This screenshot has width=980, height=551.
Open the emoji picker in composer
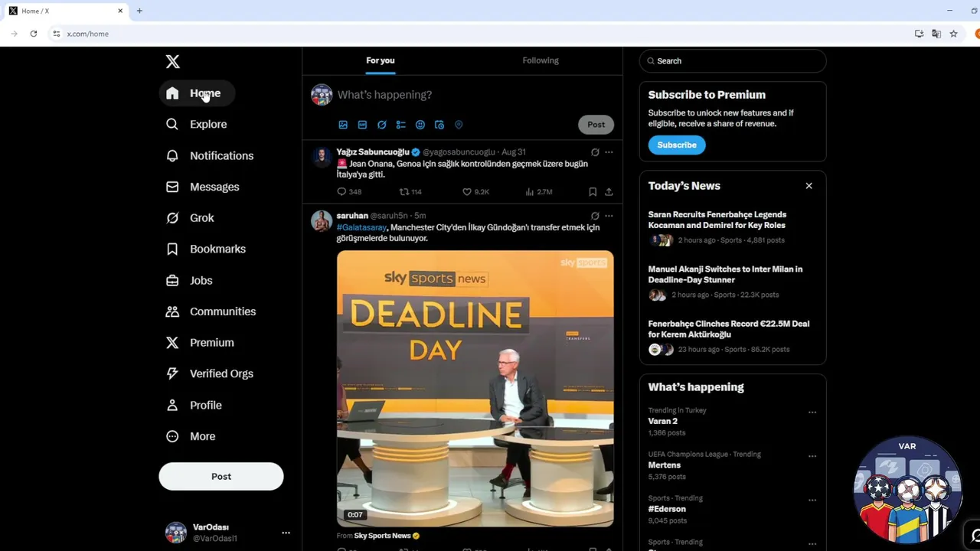point(420,125)
